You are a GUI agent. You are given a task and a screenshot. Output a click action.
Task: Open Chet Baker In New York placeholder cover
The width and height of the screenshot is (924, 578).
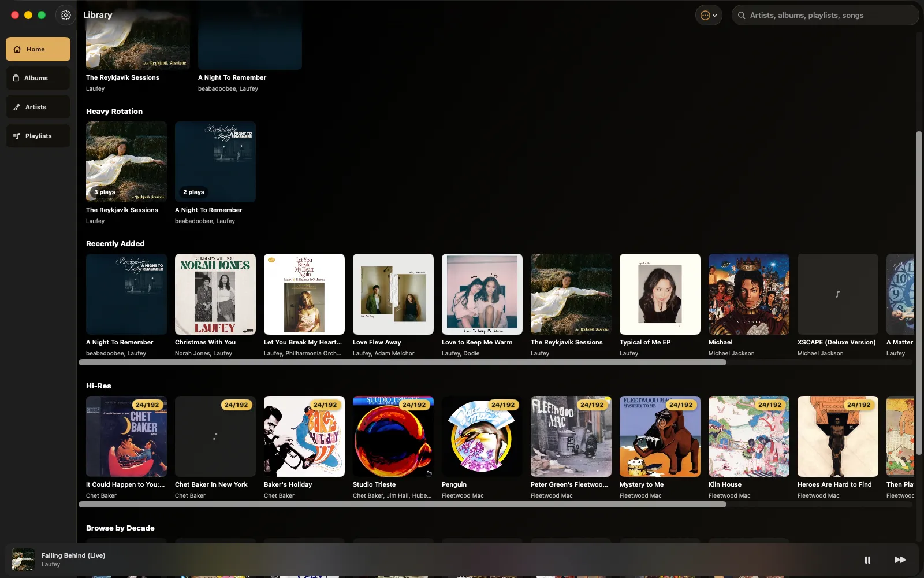(215, 436)
